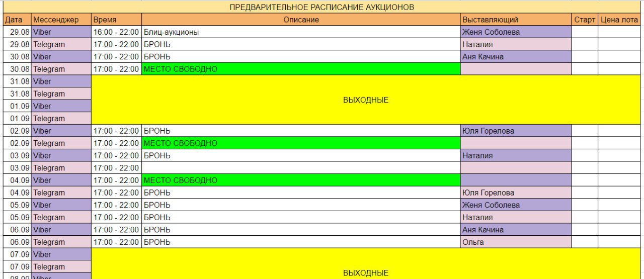644x279 pixels.
Task: Click the Выставляющий column header
Action: (x=516, y=20)
